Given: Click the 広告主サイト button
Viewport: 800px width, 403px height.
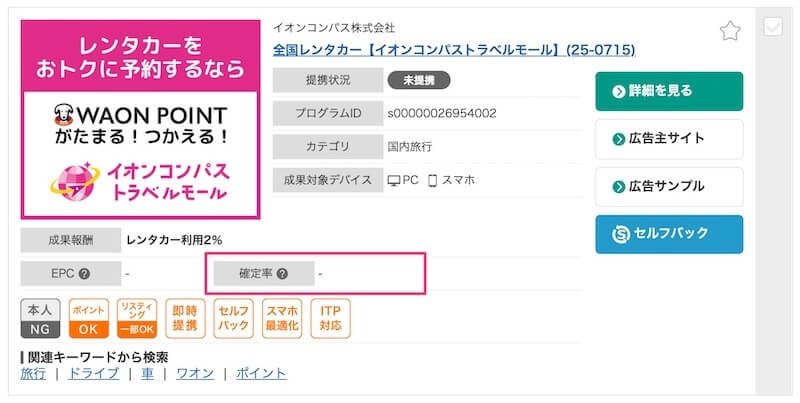Looking at the screenshot, I should (669, 139).
